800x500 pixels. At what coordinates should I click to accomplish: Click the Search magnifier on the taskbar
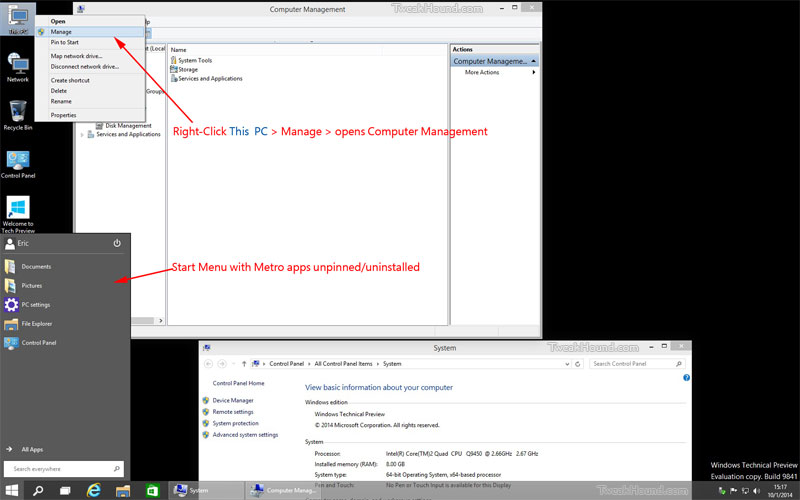click(x=38, y=491)
